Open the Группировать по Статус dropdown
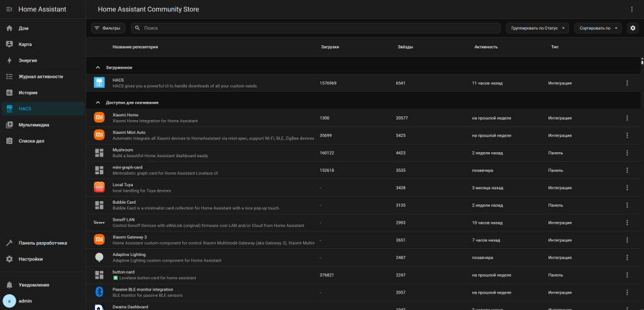Viewport: 644px width, 310px height. [537, 28]
